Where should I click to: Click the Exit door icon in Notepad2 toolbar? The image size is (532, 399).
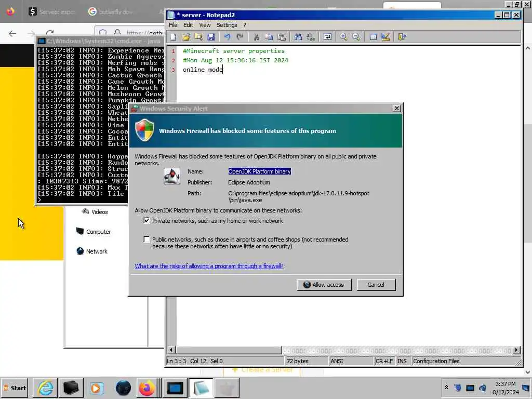(402, 37)
